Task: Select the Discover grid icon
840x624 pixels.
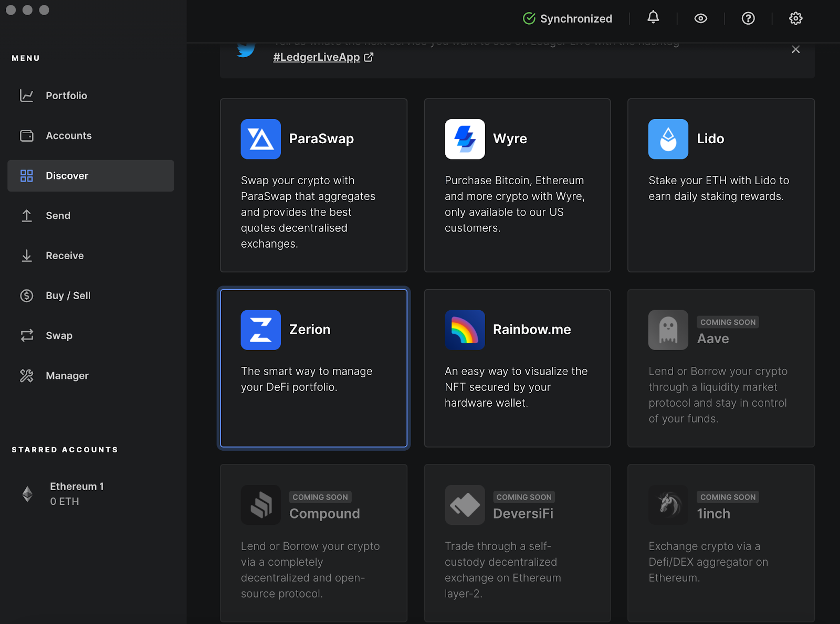Action: pos(27,176)
